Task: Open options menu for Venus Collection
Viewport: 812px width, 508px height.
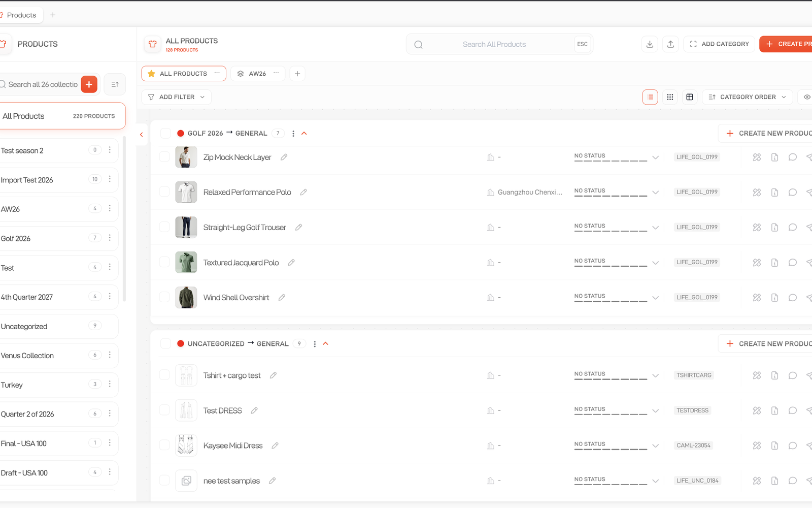Action: [110, 355]
